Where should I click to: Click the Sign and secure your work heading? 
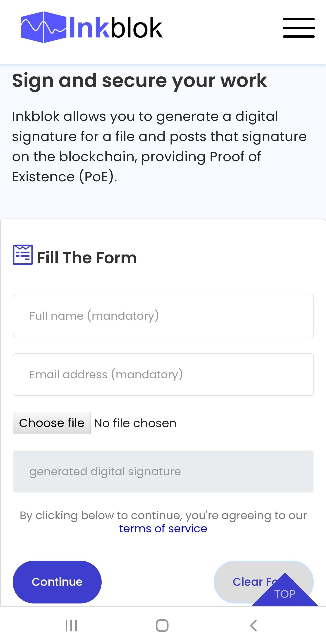139,81
